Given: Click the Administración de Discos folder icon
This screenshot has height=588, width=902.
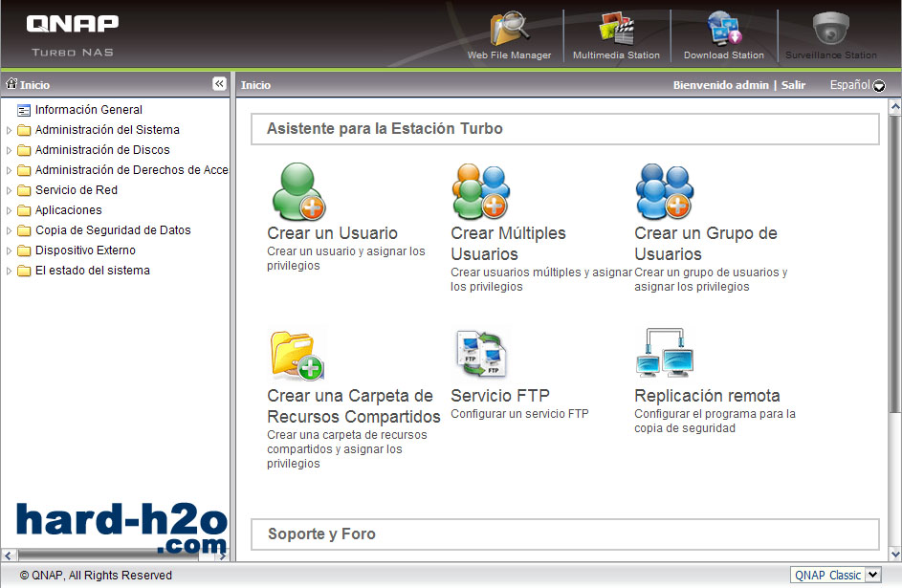Looking at the screenshot, I should coord(24,150).
